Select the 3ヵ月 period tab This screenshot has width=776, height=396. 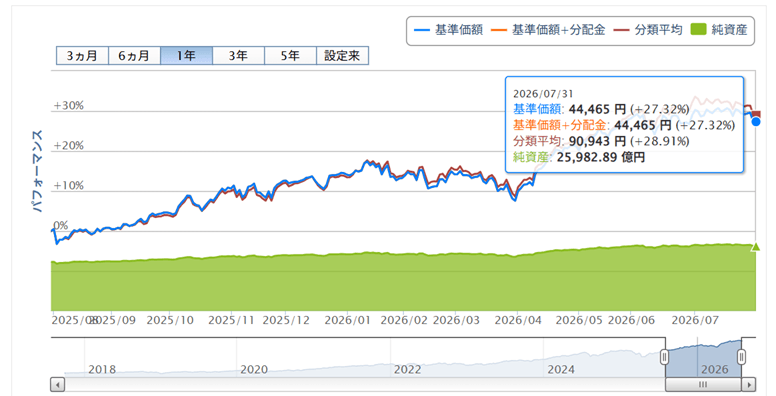point(82,56)
